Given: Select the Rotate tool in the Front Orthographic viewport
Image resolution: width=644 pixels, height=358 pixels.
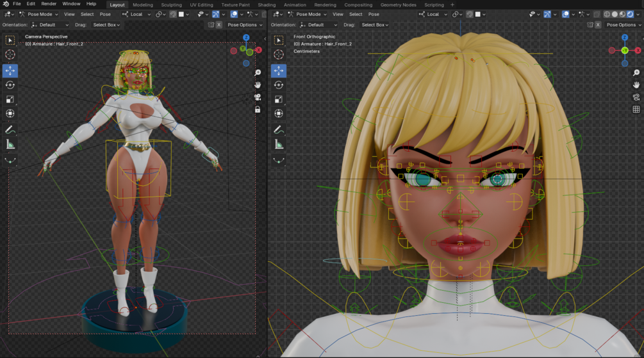Looking at the screenshot, I should click(279, 85).
